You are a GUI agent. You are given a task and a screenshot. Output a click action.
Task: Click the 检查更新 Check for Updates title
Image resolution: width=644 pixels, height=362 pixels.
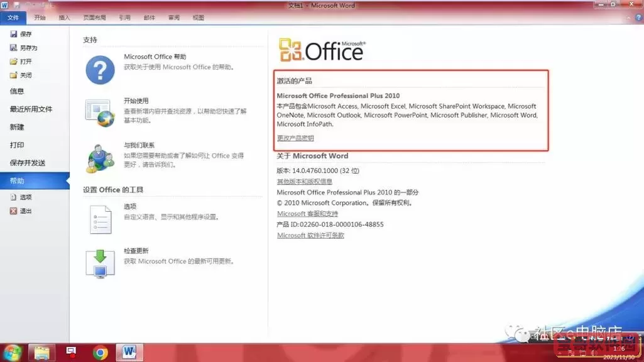(x=136, y=251)
